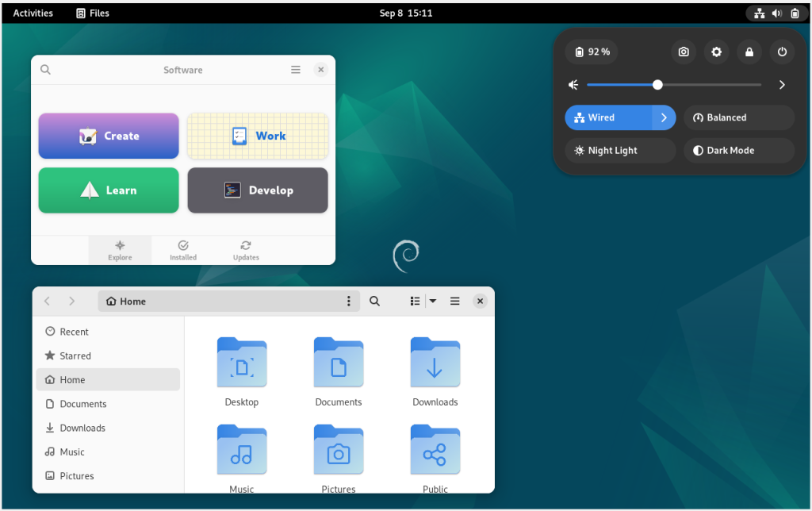Image resolution: width=812 pixels, height=511 pixels.
Task: Open search in the Files window
Action: pos(374,301)
